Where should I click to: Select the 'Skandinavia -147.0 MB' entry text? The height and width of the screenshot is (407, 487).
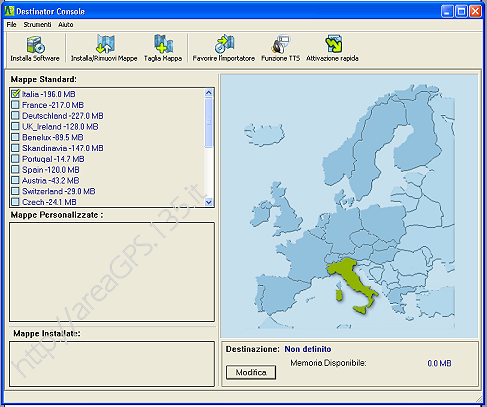click(63, 148)
